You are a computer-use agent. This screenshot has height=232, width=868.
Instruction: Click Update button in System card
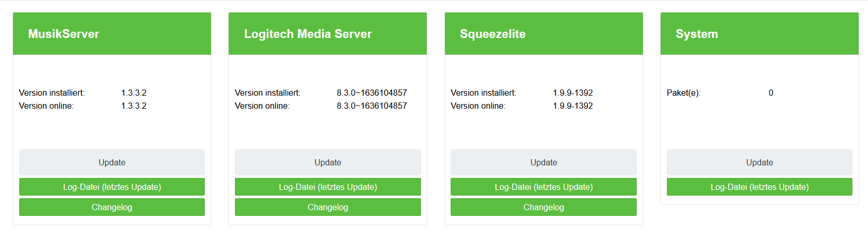coord(759,162)
